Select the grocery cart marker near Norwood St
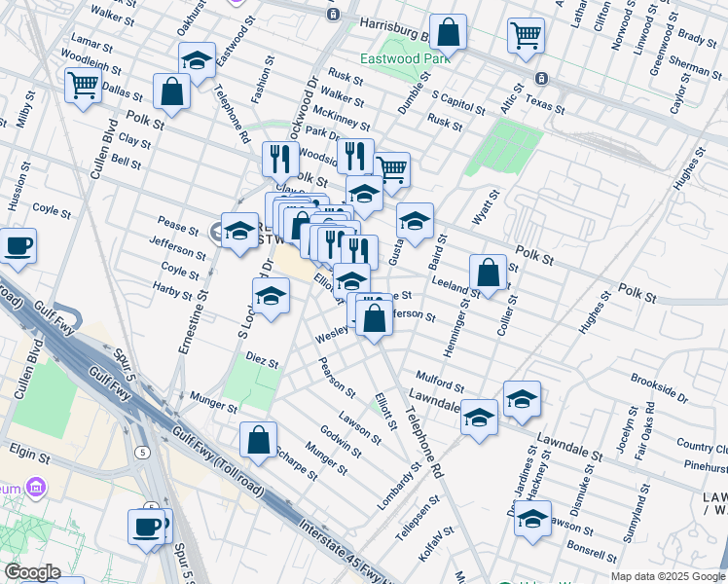Screen dimensions: 728x584 click(x=526, y=37)
